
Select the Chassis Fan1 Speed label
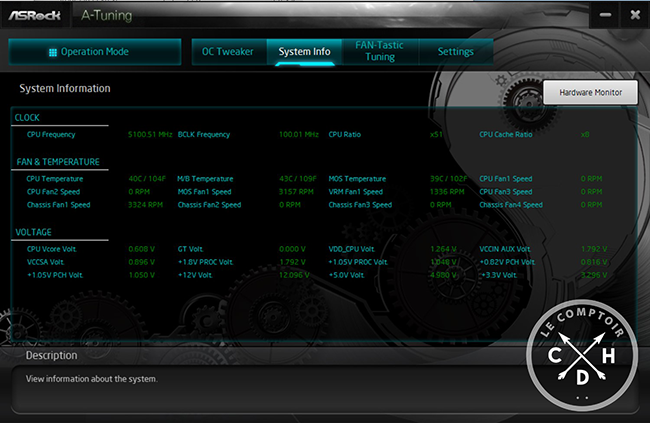coord(59,204)
